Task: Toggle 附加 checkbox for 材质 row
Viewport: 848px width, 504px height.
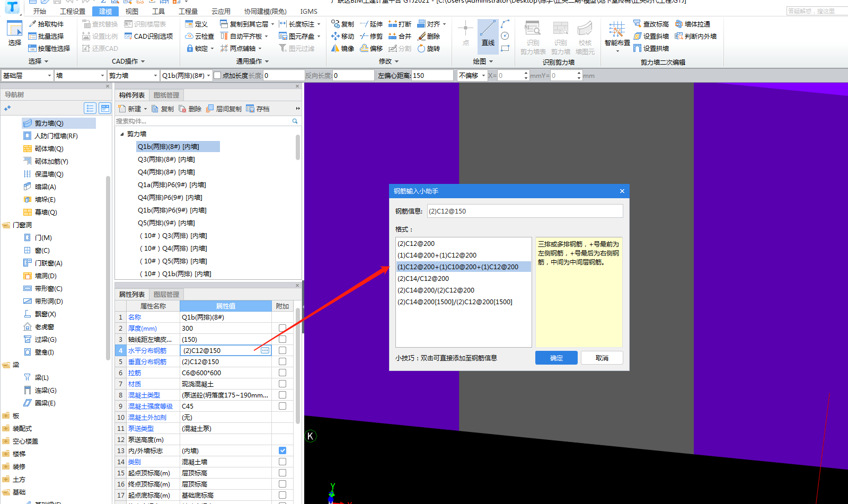Action: [282, 384]
